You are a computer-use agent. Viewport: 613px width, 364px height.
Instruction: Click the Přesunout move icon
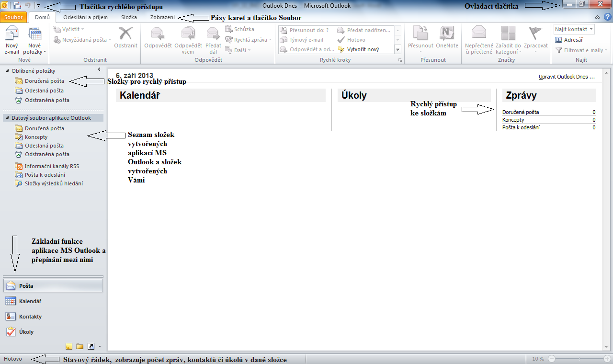(420, 40)
